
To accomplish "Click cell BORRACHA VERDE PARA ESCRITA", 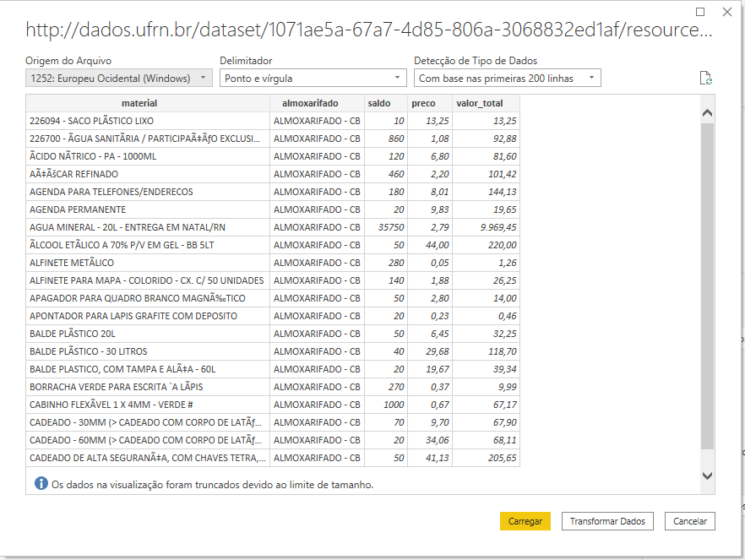I will [148, 387].
